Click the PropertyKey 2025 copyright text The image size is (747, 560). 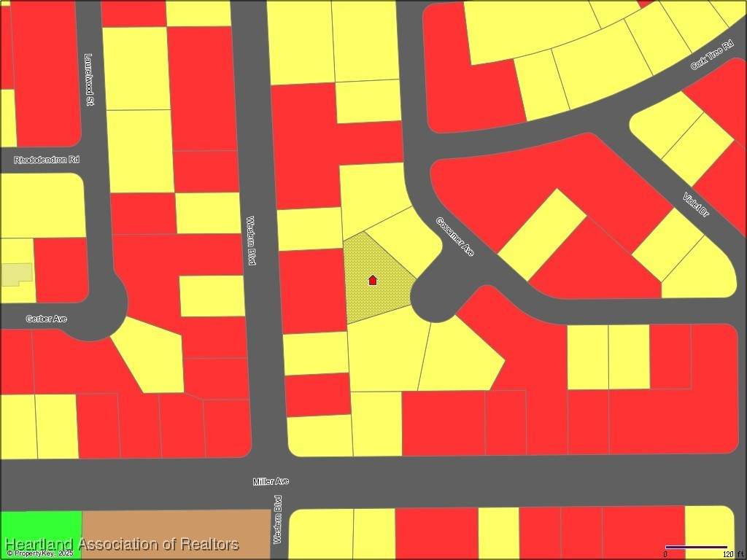39,554
